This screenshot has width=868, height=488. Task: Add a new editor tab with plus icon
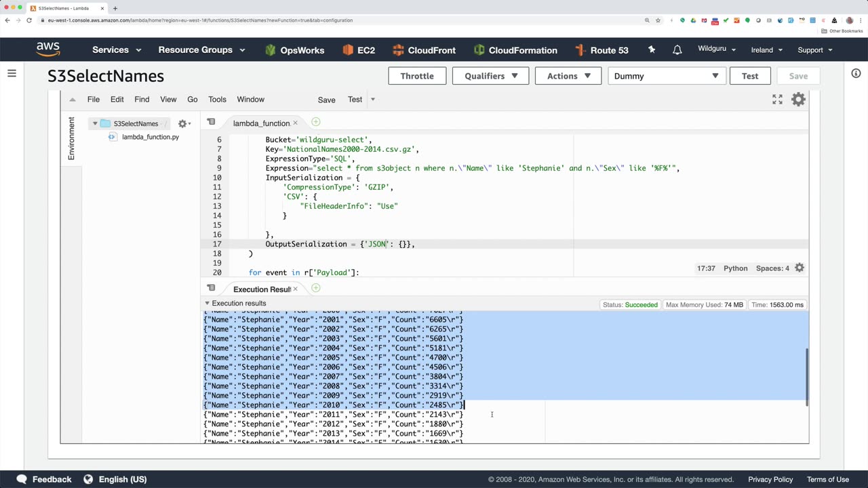(315, 122)
